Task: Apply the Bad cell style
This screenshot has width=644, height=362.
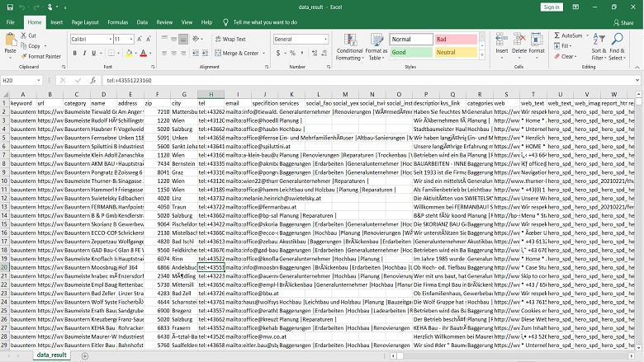Action: 456,40
